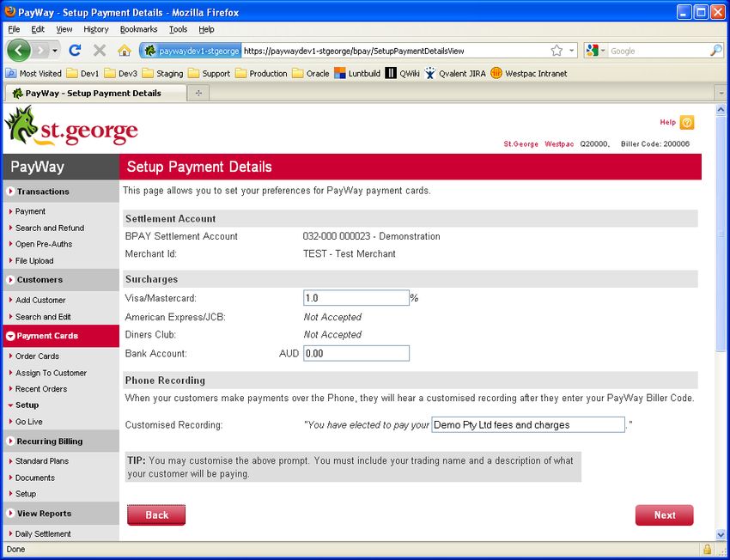Click the St.George link in header

point(520,144)
